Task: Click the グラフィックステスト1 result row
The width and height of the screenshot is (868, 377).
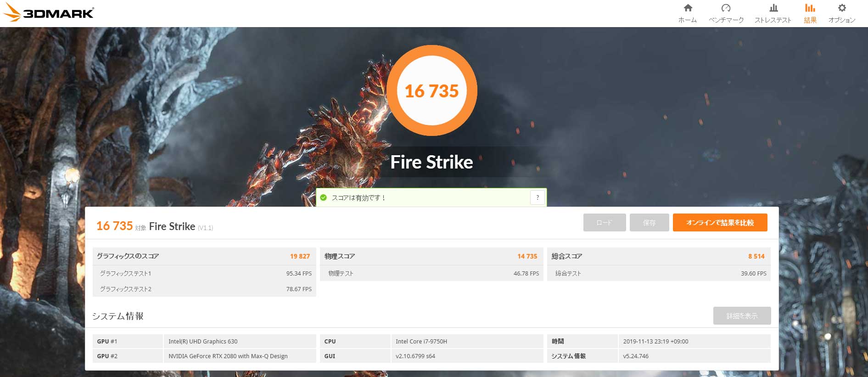Action: click(204, 273)
